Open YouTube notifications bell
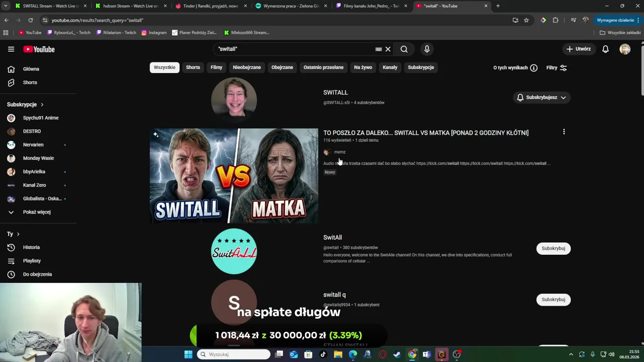Screen dimensions: 644x362 (x=605, y=49)
